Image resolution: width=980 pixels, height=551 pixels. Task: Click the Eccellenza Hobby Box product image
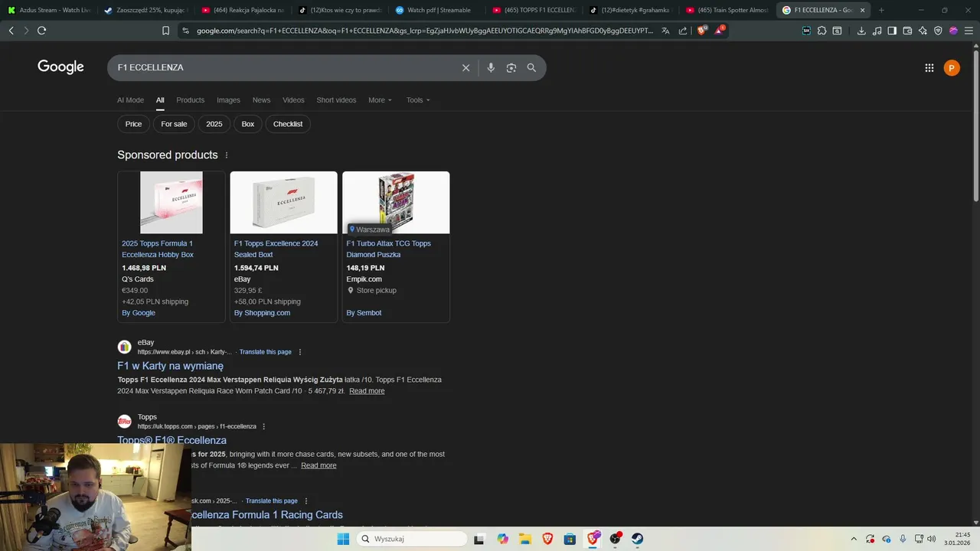click(x=171, y=203)
